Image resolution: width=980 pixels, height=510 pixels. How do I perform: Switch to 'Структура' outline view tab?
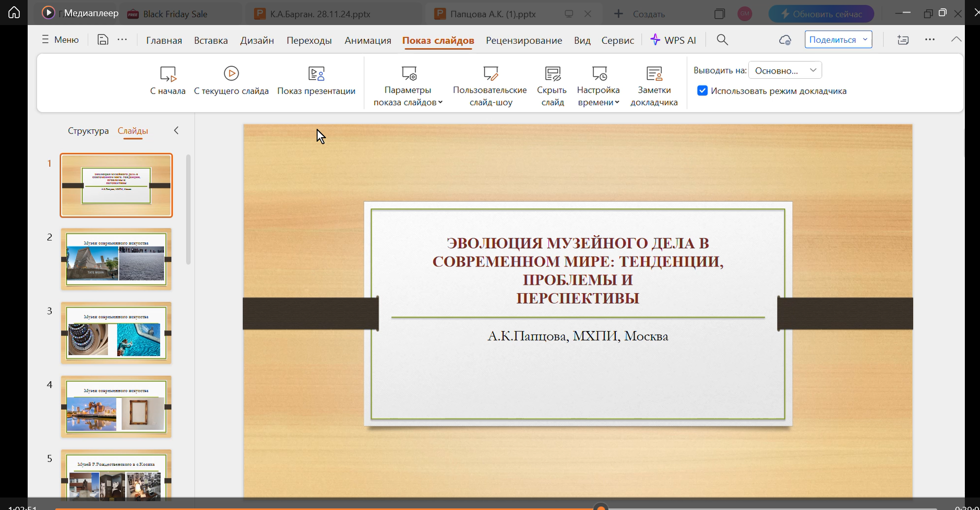tap(88, 131)
